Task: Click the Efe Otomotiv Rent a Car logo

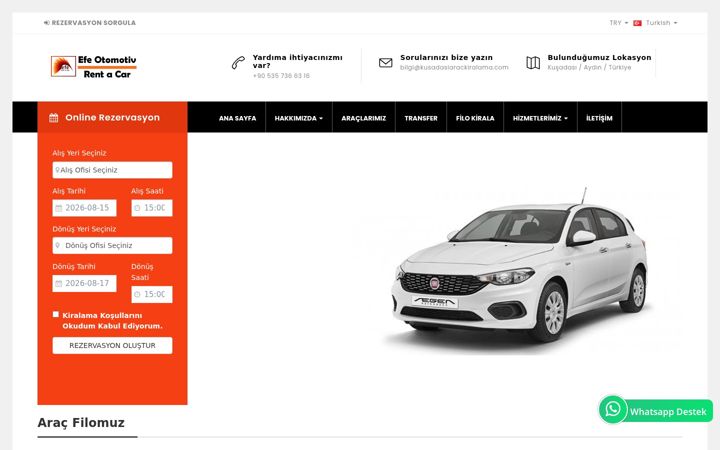Action: point(94,67)
